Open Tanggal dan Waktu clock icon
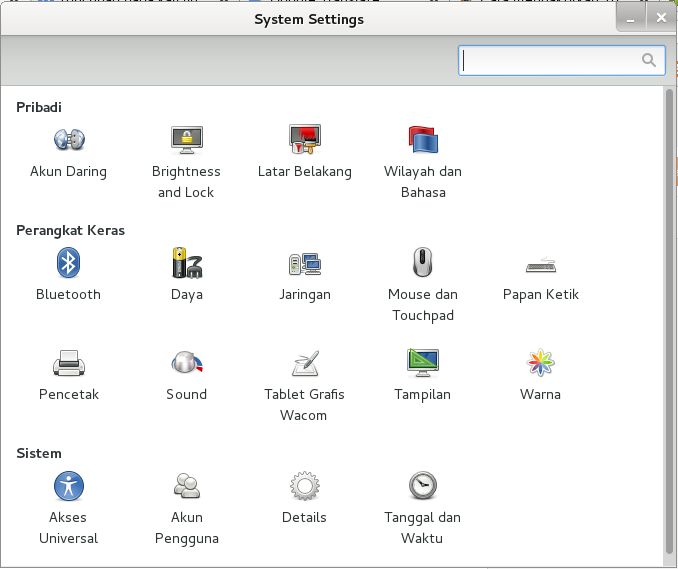This screenshot has width=678, height=569. [x=423, y=486]
